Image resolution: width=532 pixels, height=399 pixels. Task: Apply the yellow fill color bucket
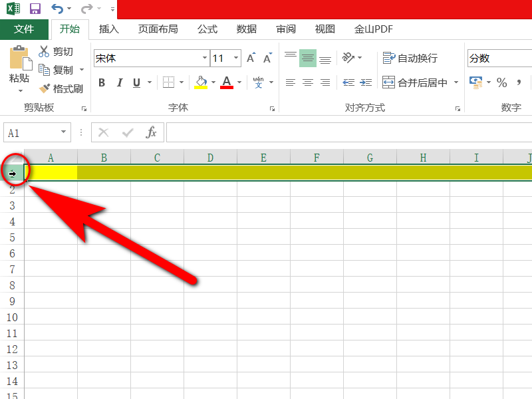(201, 82)
